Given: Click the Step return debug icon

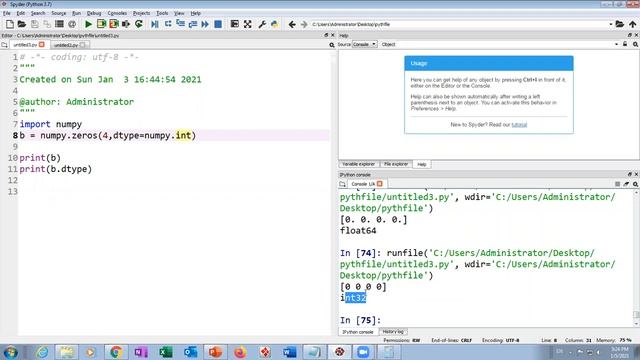Looking at the screenshot, I should pos(193,24).
